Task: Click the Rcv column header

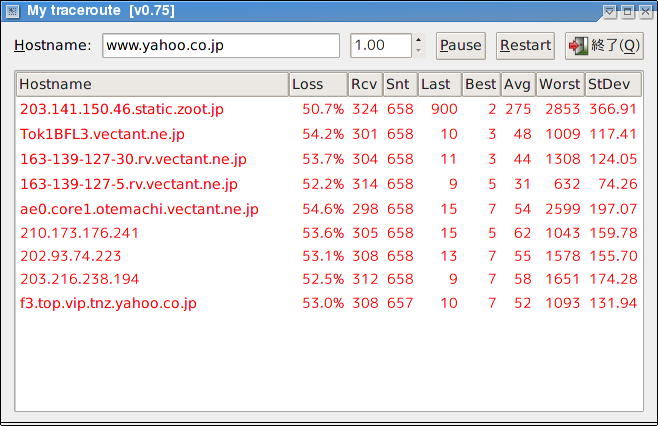Action: [365, 84]
